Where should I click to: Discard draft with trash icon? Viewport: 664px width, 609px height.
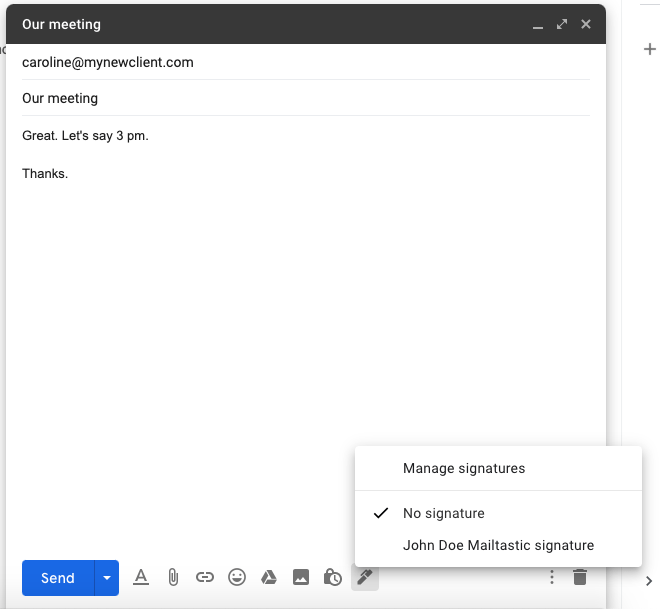pyautogui.click(x=580, y=577)
